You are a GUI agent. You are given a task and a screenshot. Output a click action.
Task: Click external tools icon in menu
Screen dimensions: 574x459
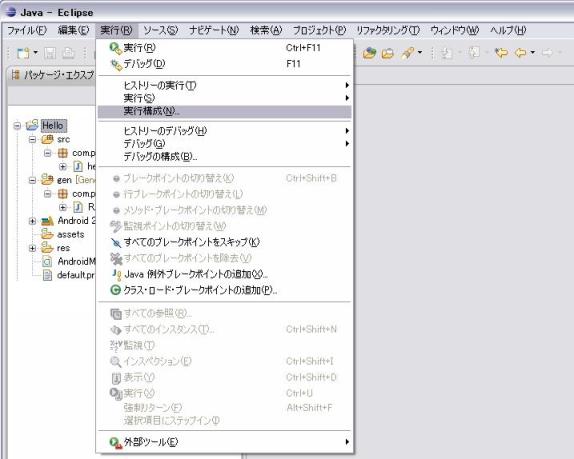tap(116, 443)
